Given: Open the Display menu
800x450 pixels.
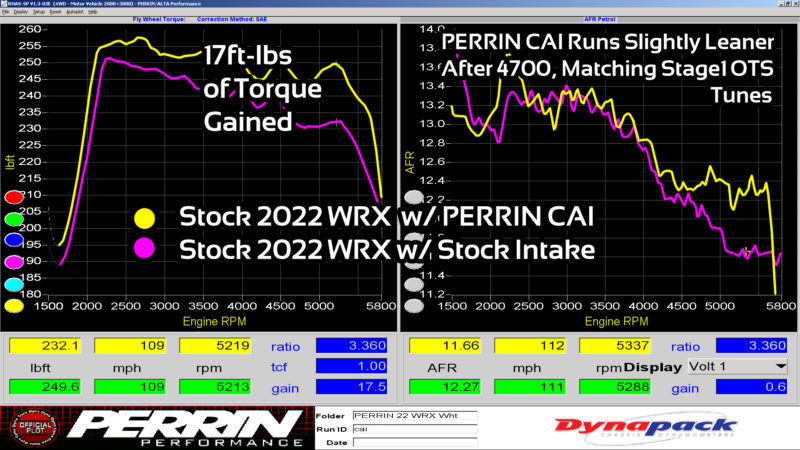Looking at the screenshot, I should point(20,12).
